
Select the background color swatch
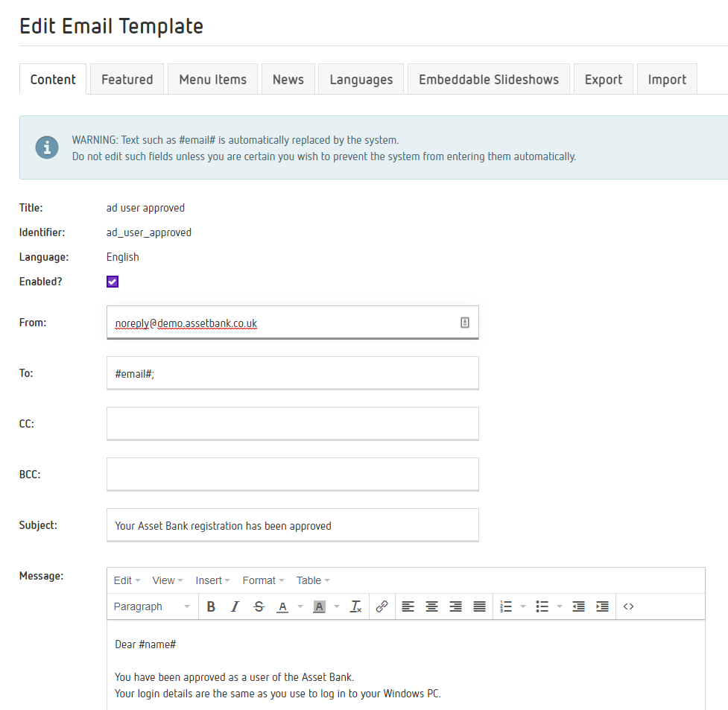click(x=319, y=606)
